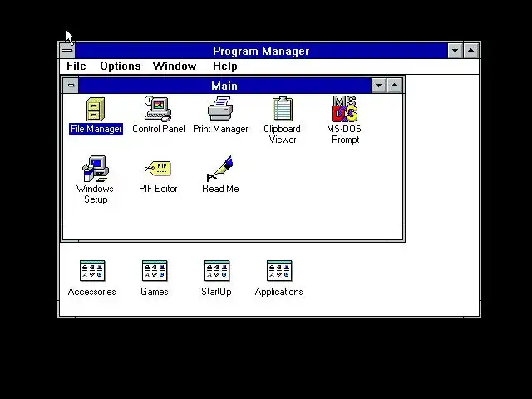Maximize the Main group window
The width and height of the screenshot is (532, 399).
[x=394, y=86]
